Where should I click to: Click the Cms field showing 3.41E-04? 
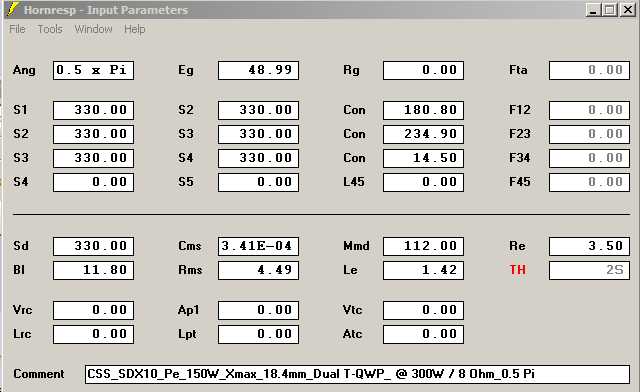[x=258, y=246]
